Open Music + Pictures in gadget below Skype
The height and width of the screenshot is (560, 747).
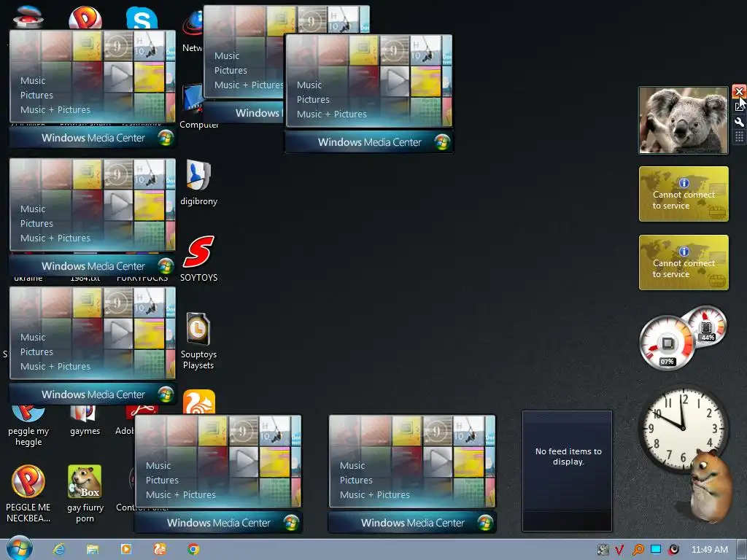point(55,109)
